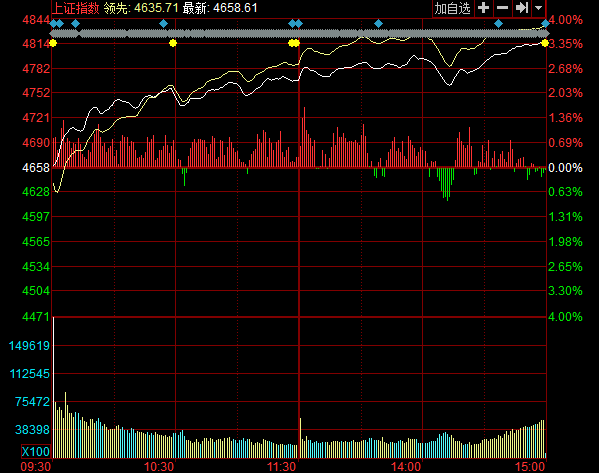Click the blue diamond beside 4.00% label

(545, 24)
